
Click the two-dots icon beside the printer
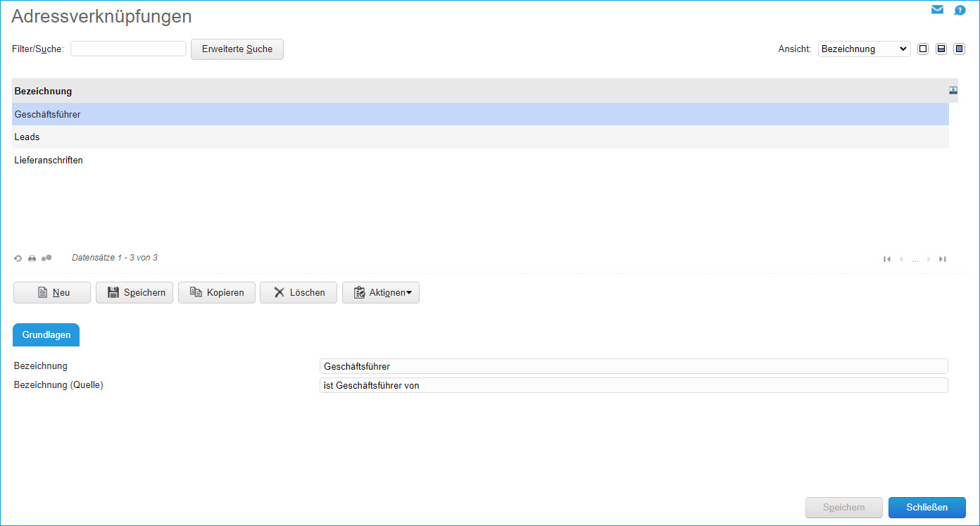pos(46,258)
